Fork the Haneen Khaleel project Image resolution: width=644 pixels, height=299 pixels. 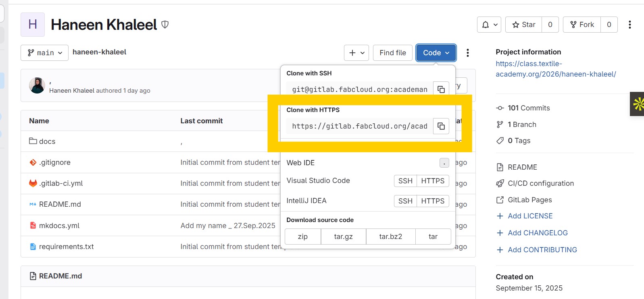[x=581, y=25]
